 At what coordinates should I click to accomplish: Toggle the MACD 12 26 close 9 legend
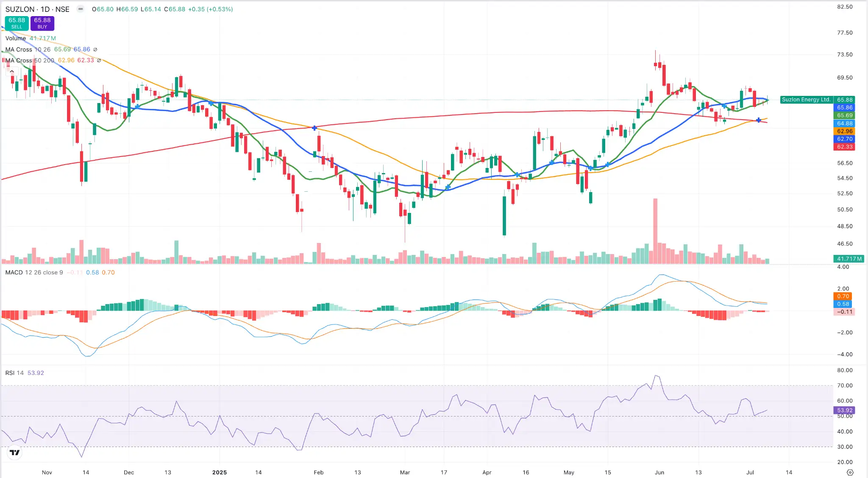tap(34, 272)
